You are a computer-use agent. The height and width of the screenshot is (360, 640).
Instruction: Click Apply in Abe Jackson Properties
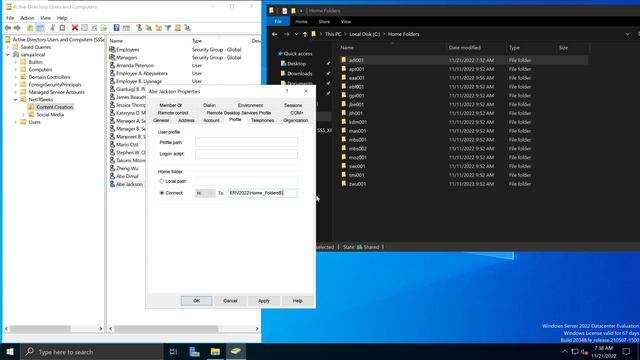[264, 301]
